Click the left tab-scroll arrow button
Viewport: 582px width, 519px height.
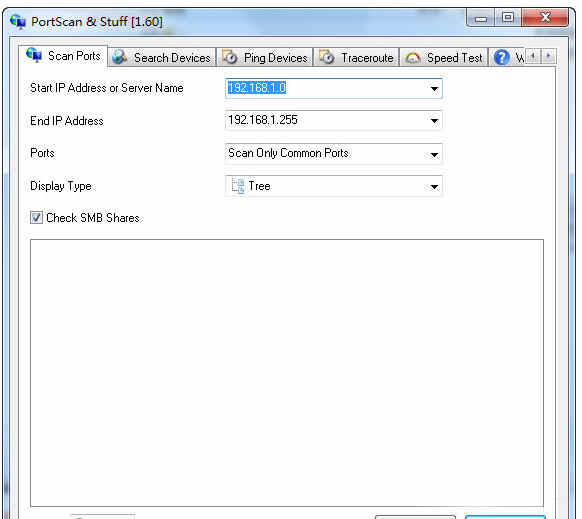[533, 56]
